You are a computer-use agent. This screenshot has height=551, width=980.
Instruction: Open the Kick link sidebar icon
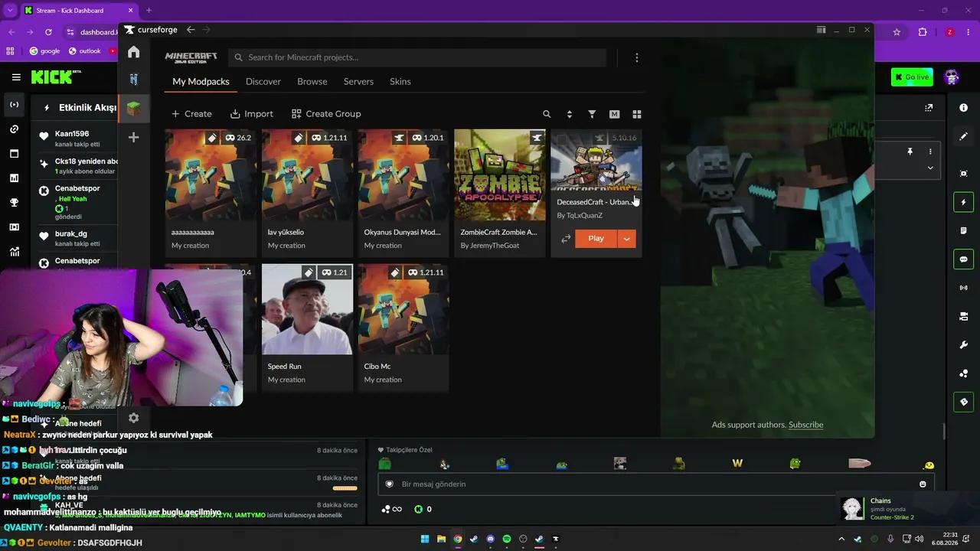(x=14, y=129)
